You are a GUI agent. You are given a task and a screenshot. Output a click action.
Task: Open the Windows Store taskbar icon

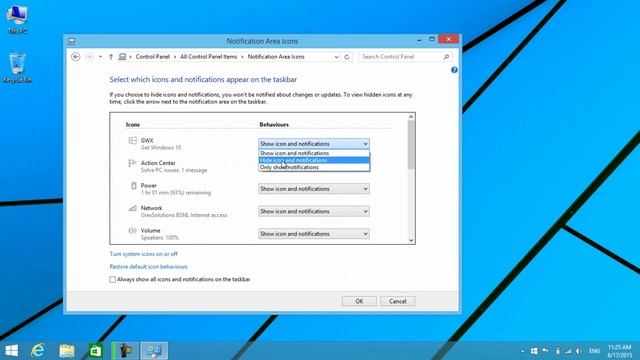coord(96,350)
